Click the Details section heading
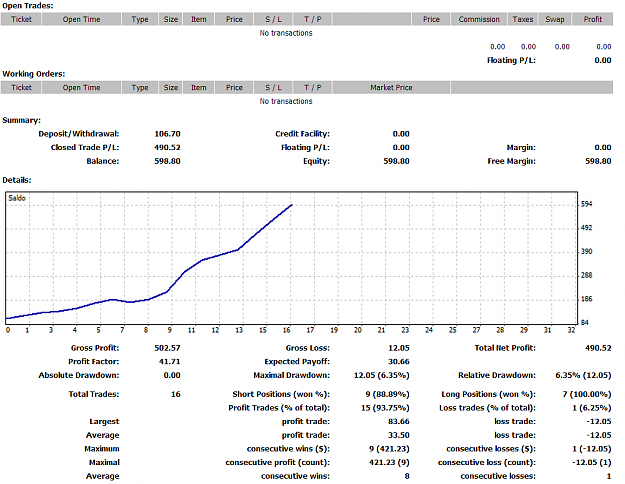Image resolution: width=625 pixels, height=484 pixels. (x=17, y=180)
